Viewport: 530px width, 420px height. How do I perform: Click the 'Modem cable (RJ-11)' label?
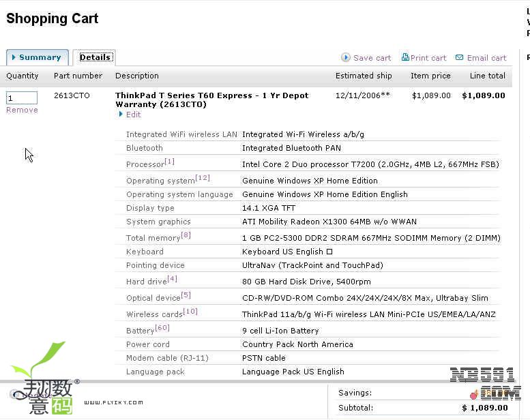click(167, 358)
